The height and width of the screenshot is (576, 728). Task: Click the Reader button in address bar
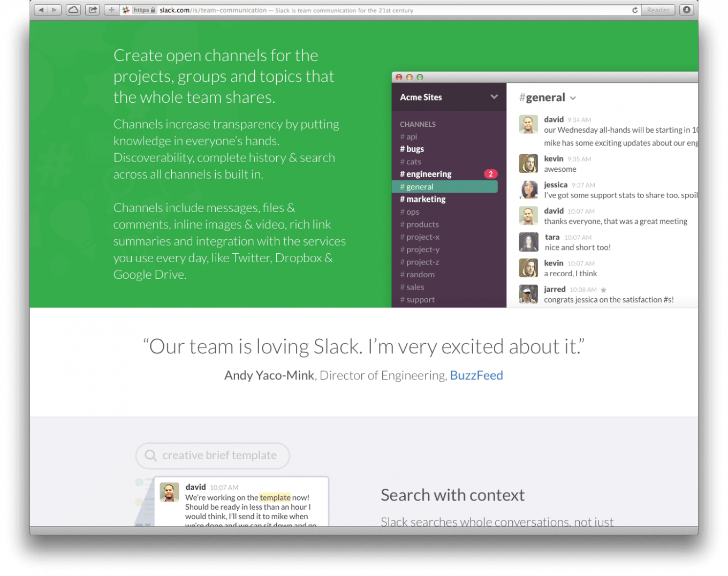coord(658,10)
